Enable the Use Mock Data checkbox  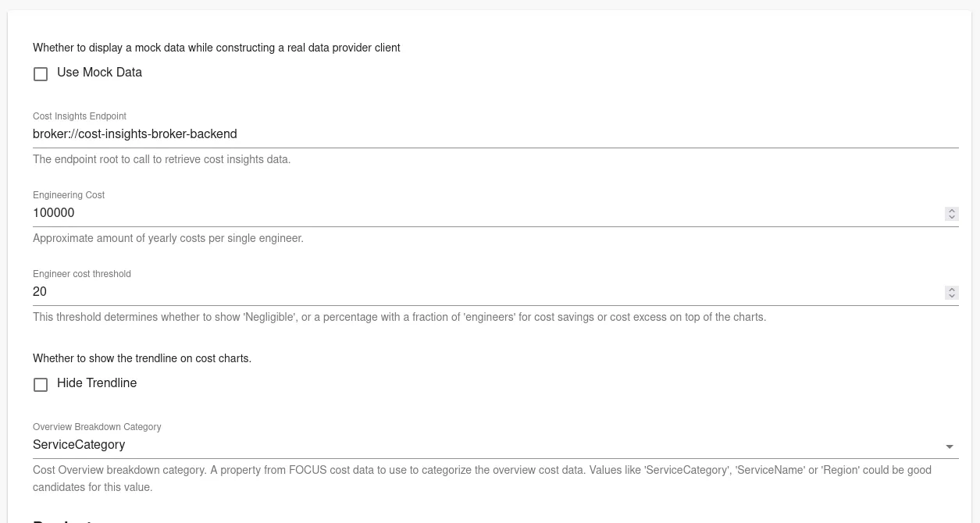(41, 74)
